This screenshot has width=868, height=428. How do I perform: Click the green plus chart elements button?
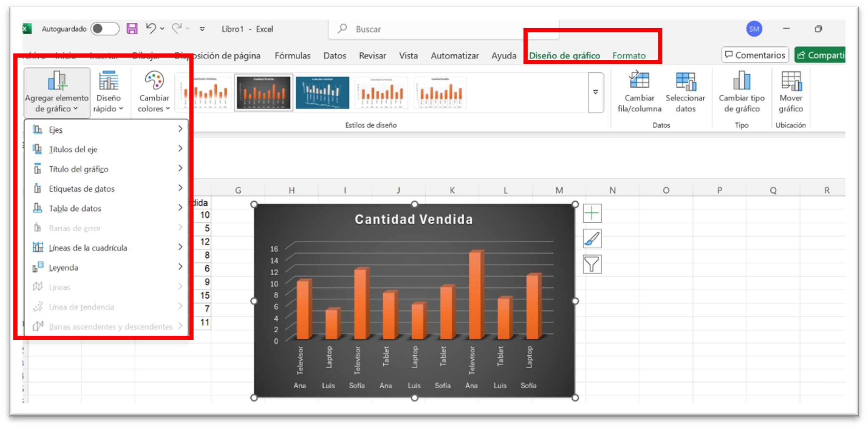pos(592,214)
